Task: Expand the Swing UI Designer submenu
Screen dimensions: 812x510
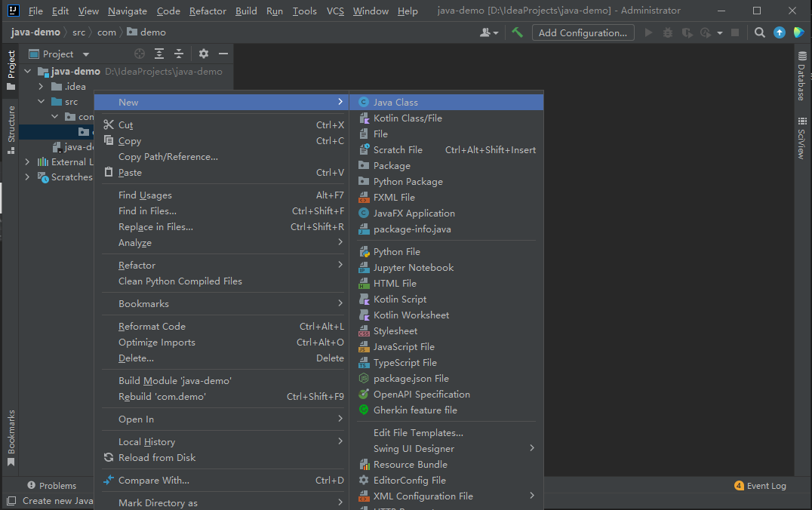Action: point(447,449)
